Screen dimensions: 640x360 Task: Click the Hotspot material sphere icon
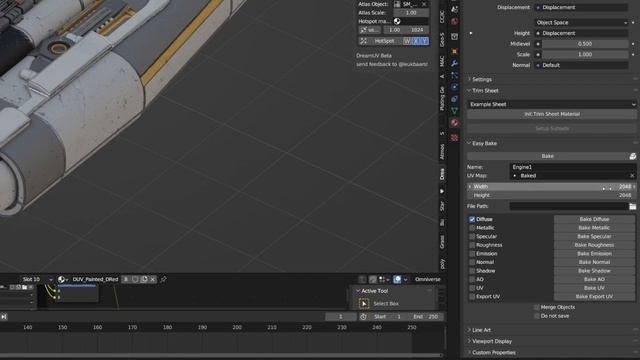tap(397, 21)
